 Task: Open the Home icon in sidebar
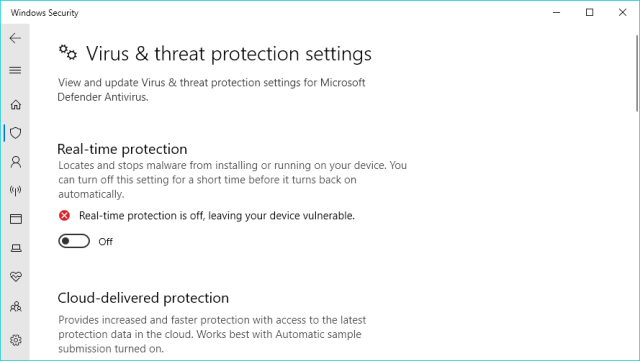16,105
